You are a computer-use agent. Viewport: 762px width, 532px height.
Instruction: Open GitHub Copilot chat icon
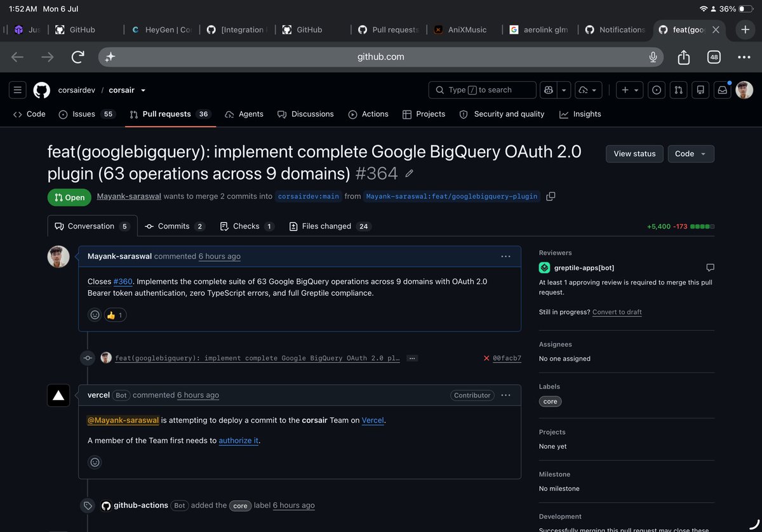pyautogui.click(x=549, y=90)
